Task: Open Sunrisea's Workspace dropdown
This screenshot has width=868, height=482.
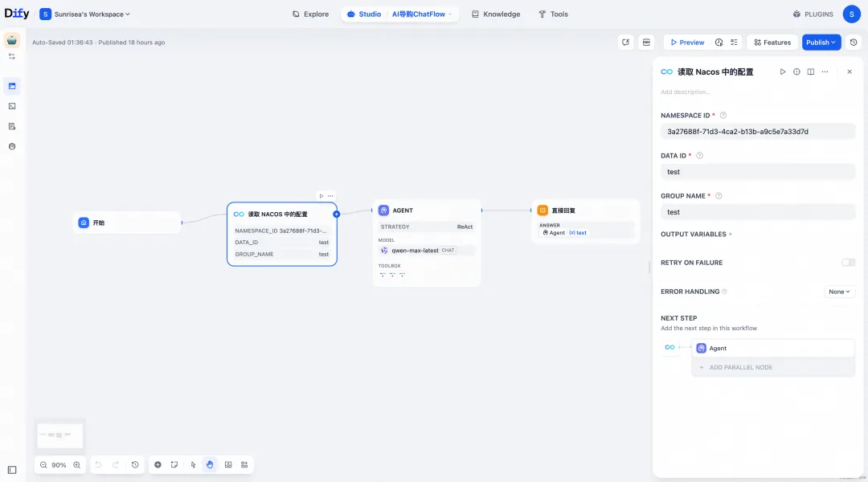Action: click(x=84, y=14)
